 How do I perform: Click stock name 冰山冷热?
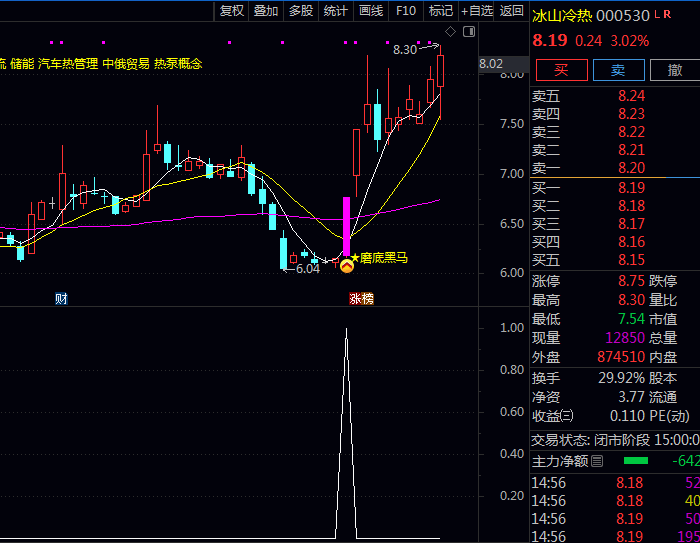click(562, 16)
